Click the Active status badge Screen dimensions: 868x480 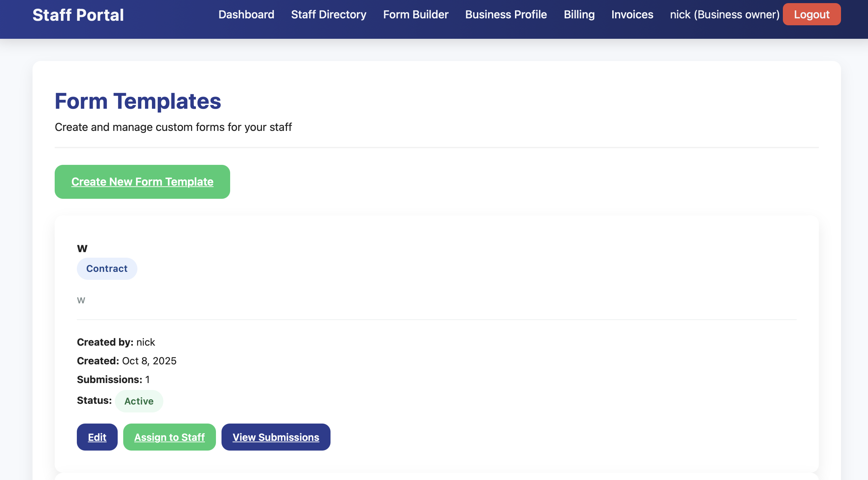[x=139, y=401]
